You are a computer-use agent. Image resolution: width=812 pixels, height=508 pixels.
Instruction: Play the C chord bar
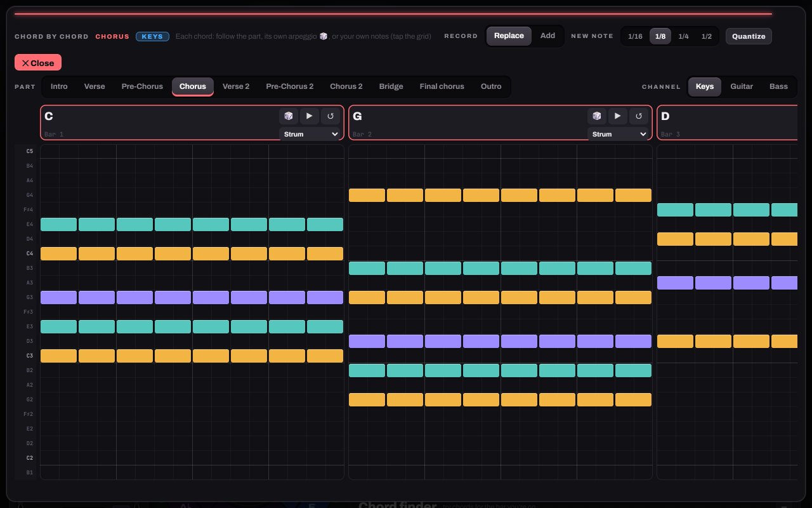[309, 116]
